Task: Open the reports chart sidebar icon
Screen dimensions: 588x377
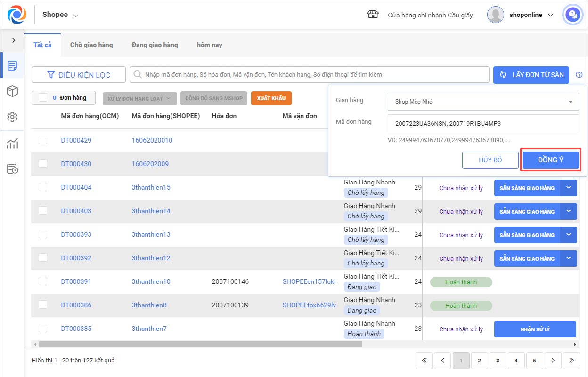Action: tap(12, 144)
